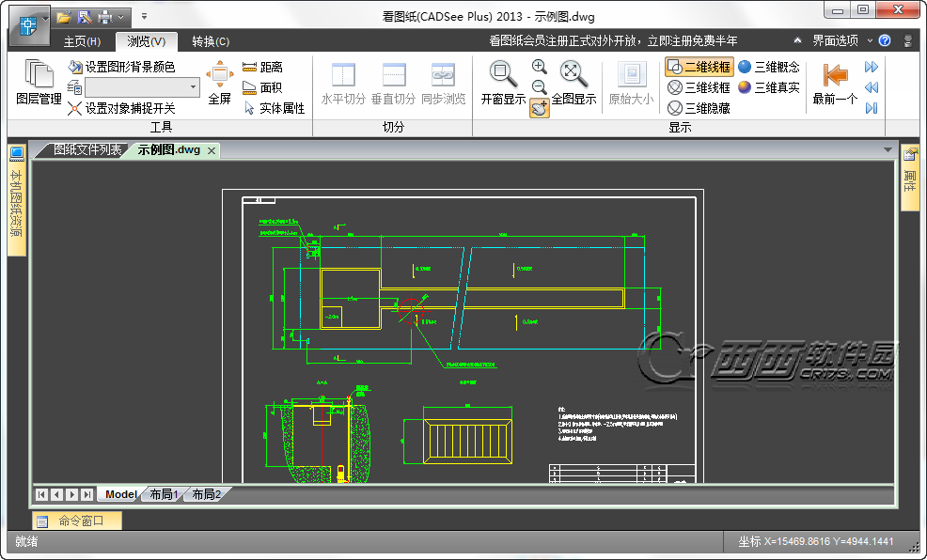Click the member registration promo link
Viewport: 927px width, 560px height.
pyautogui.click(x=613, y=40)
